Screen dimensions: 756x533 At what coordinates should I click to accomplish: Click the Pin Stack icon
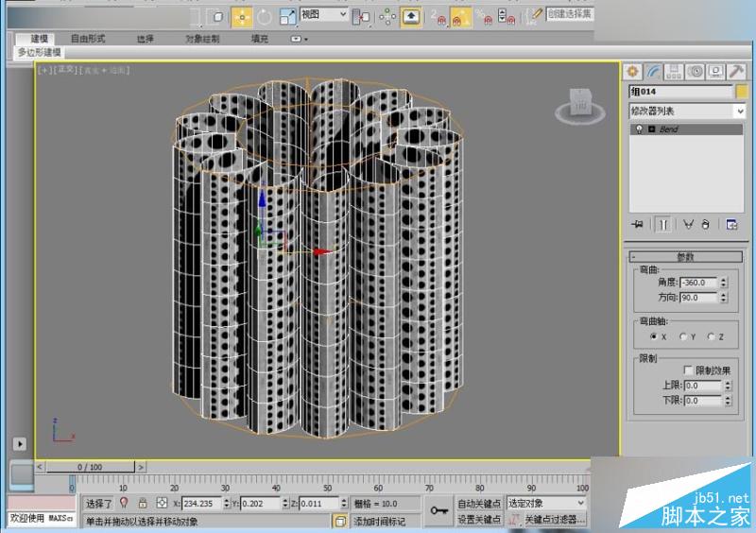[x=638, y=224]
